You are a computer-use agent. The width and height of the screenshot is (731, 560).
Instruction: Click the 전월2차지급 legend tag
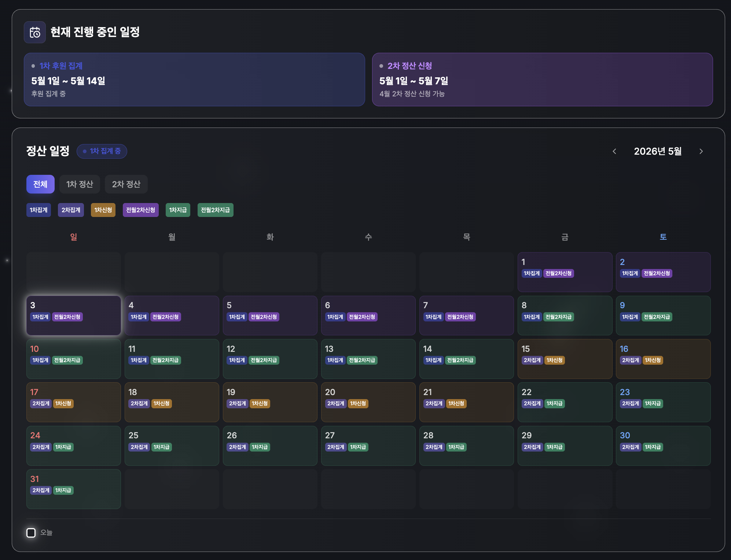(x=215, y=210)
